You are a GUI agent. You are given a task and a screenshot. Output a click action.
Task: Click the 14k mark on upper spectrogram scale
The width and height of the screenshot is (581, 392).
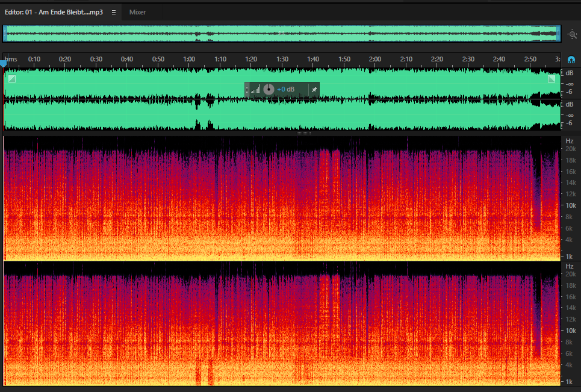[x=571, y=182]
